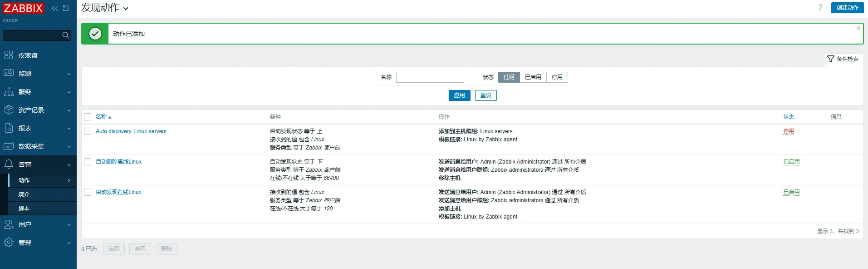Open Auto discovery. Linux servers. action

[x=132, y=131]
